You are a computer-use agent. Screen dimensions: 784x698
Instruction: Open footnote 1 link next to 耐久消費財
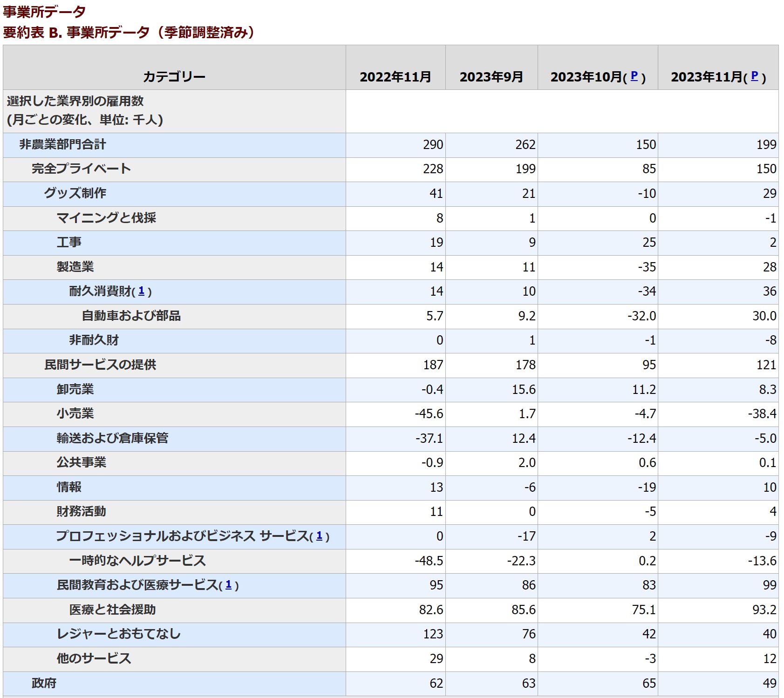pos(141,291)
